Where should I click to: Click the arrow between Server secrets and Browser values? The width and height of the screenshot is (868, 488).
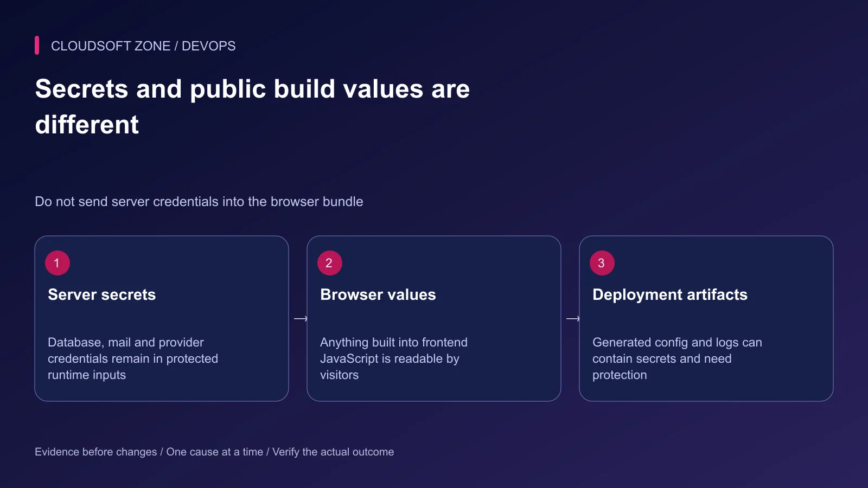click(301, 319)
